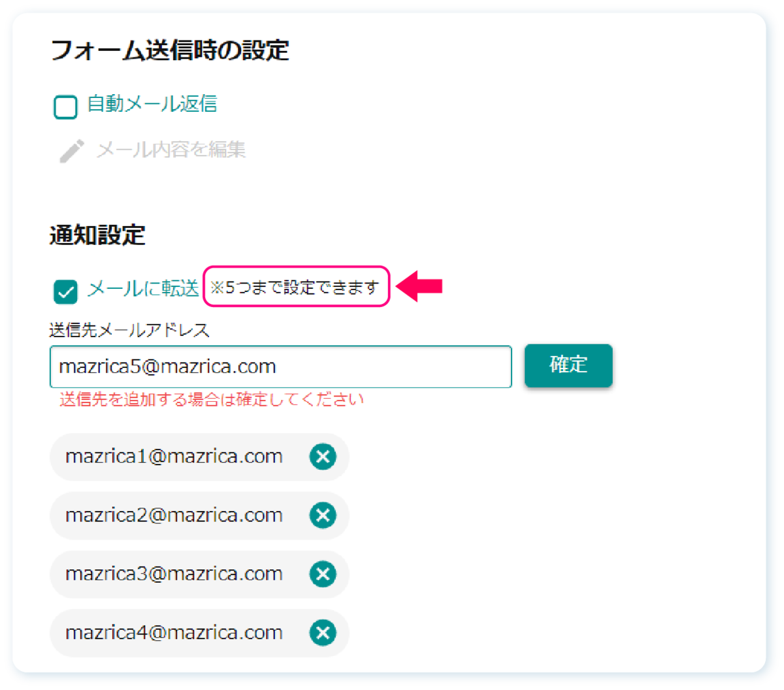Image resolution: width=784 pixels, height=690 pixels.
Task: Click the pink arrow pointing at the note
Action: coord(420,286)
